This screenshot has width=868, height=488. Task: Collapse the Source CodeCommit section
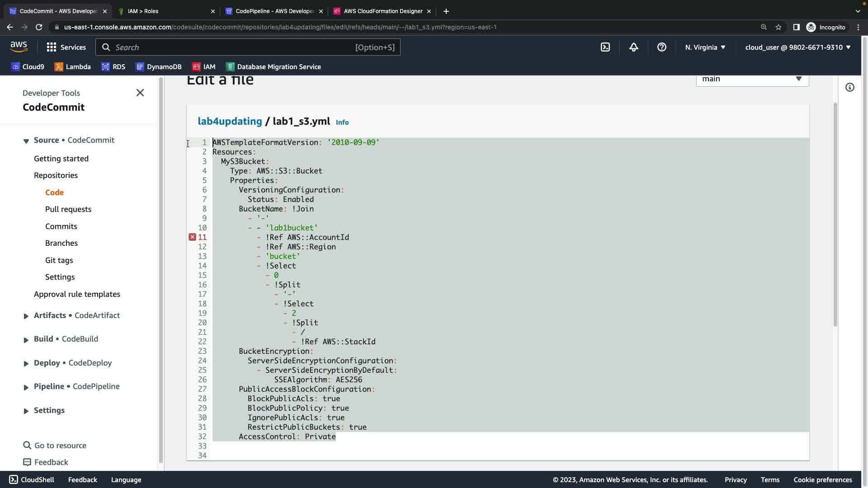[x=26, y=141]
